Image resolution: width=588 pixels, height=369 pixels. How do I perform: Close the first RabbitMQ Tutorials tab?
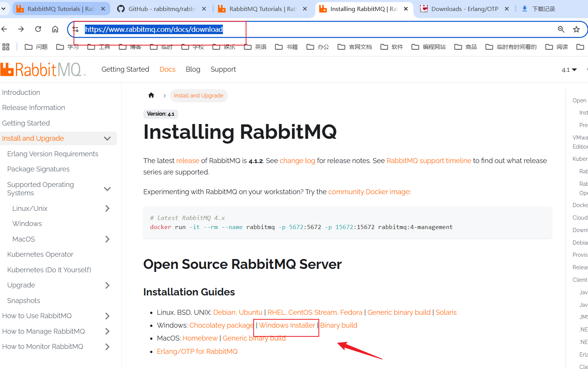coord(103,9)
